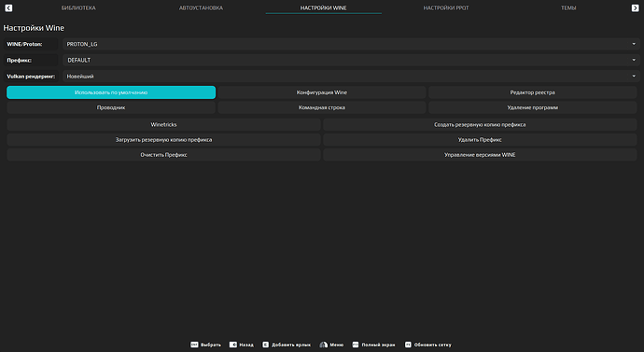Click the WINE/Proton: label

click(24, 44)
